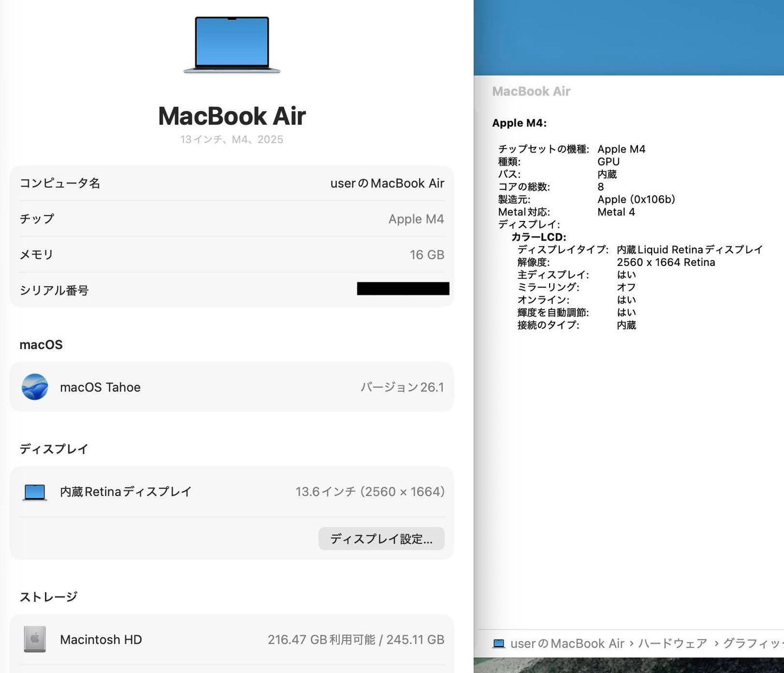Click the 'バス:' label
Image resolution: width=784 pixels, height=673 pixels.
click(509, 174)
